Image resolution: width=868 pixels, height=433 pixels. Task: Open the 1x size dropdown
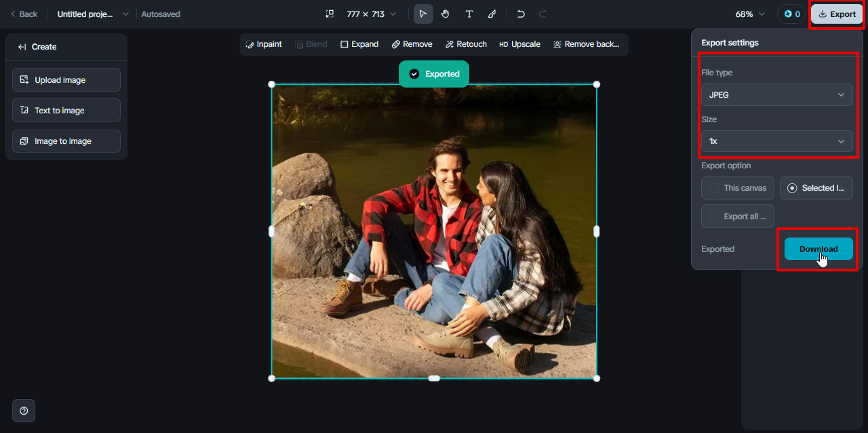(777, 141)
